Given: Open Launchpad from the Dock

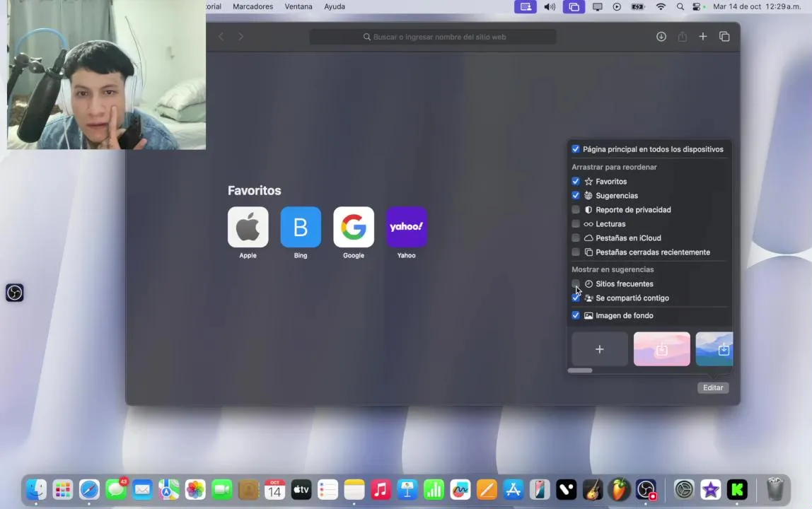Looking at the screenshot, I should click(x=63, y=489).
